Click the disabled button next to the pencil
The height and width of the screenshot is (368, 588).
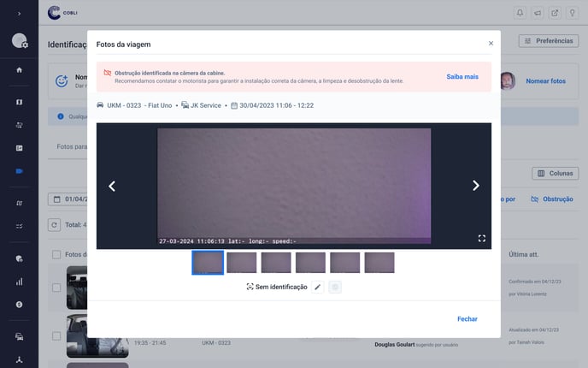335,287
